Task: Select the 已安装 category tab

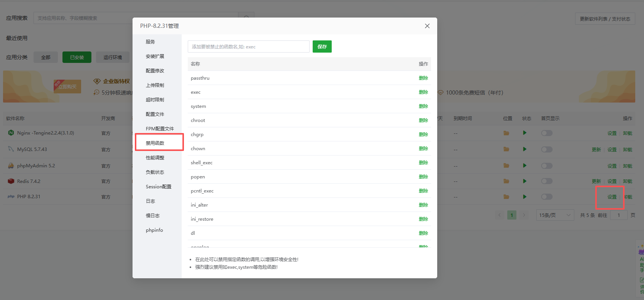Action: click(x=77, y=57)
